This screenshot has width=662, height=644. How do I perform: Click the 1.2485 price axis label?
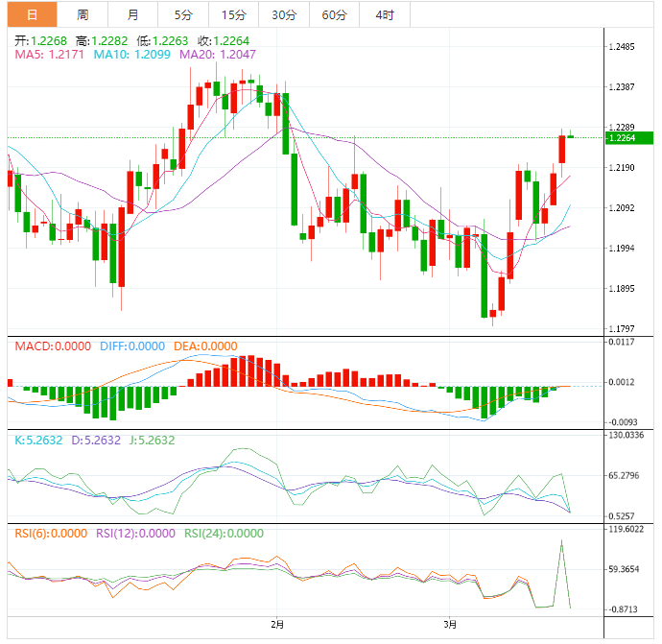(625, 47)
